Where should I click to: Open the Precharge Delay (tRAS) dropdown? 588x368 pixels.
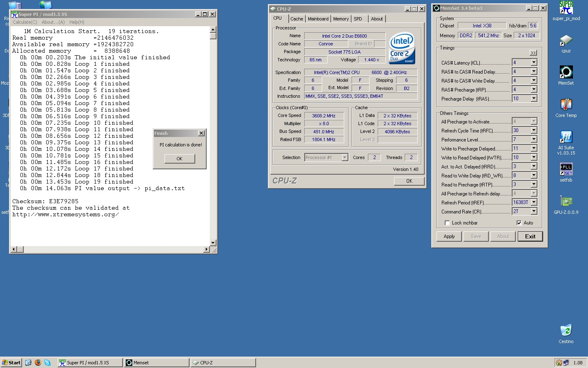click(534, 99)
